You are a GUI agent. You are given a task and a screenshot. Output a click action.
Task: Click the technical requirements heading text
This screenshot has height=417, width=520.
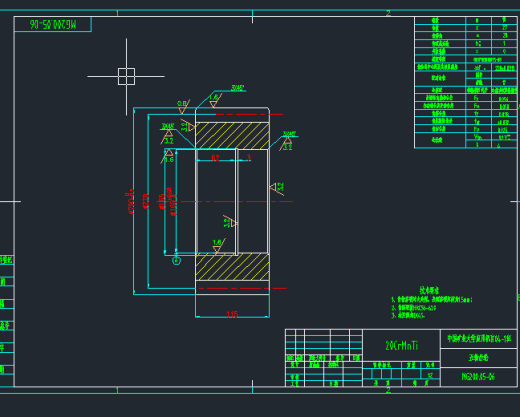click(429, 290)
